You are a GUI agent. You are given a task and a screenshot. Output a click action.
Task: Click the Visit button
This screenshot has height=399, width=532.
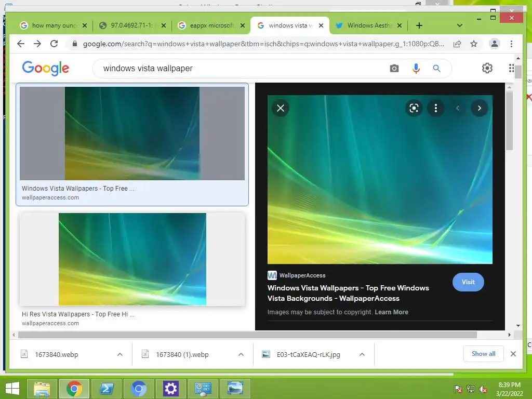pos(468,282)
